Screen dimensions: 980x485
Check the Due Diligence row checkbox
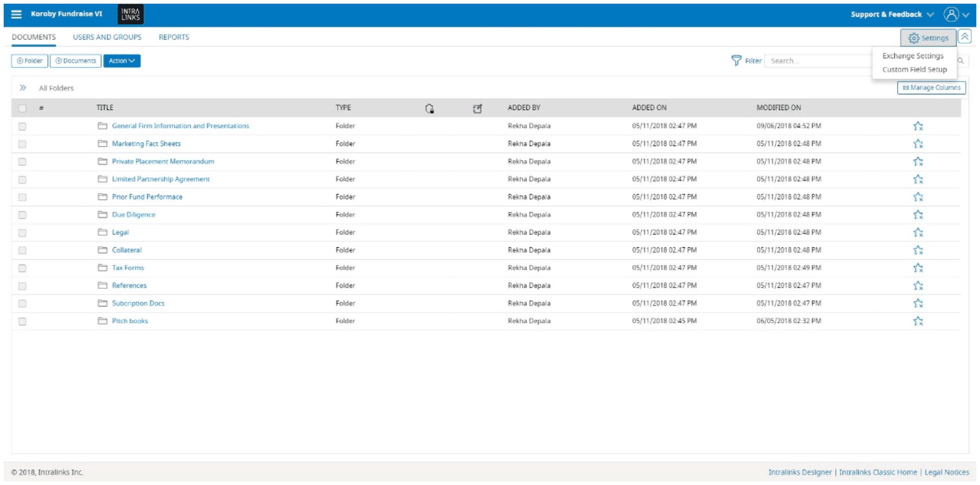pos(23,215)
